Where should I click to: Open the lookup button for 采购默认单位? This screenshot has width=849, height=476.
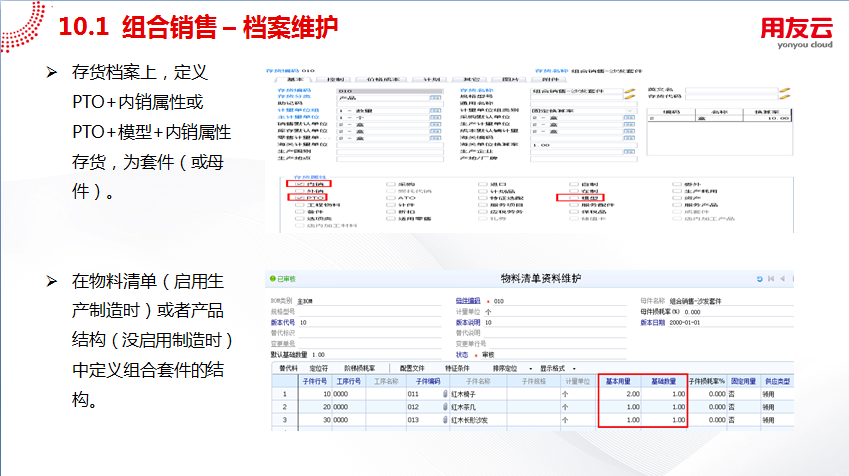tap(629, 118)
